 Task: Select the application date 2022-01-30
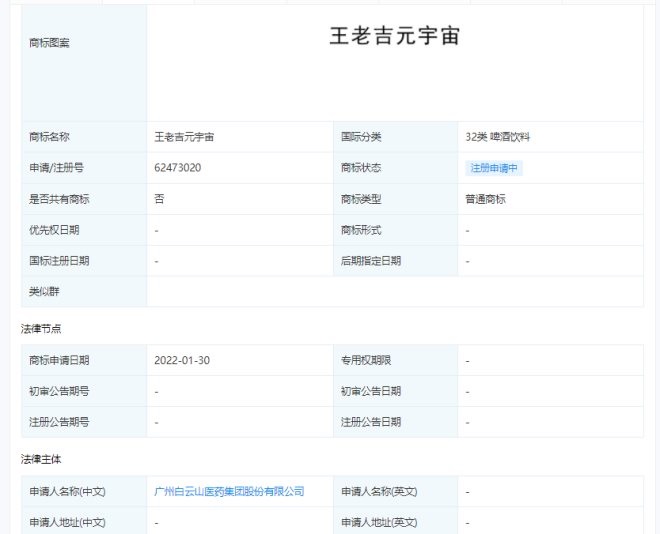[x=182, y=360]
